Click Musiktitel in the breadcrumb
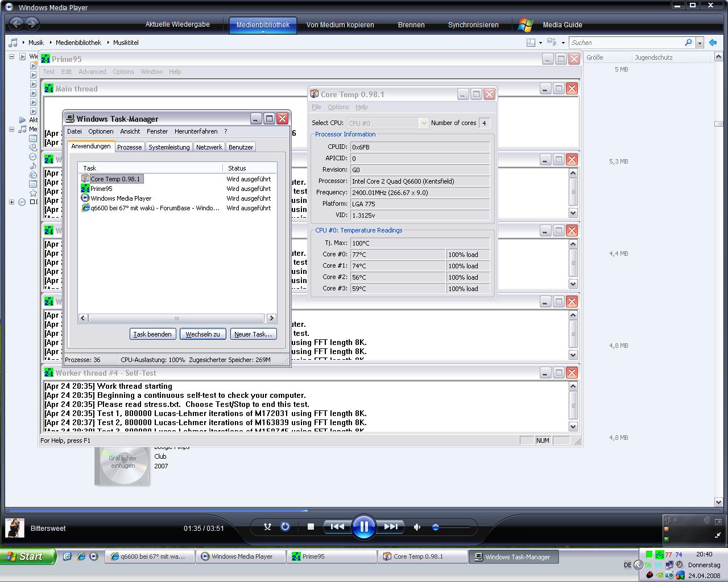 [x=126, y=43]
